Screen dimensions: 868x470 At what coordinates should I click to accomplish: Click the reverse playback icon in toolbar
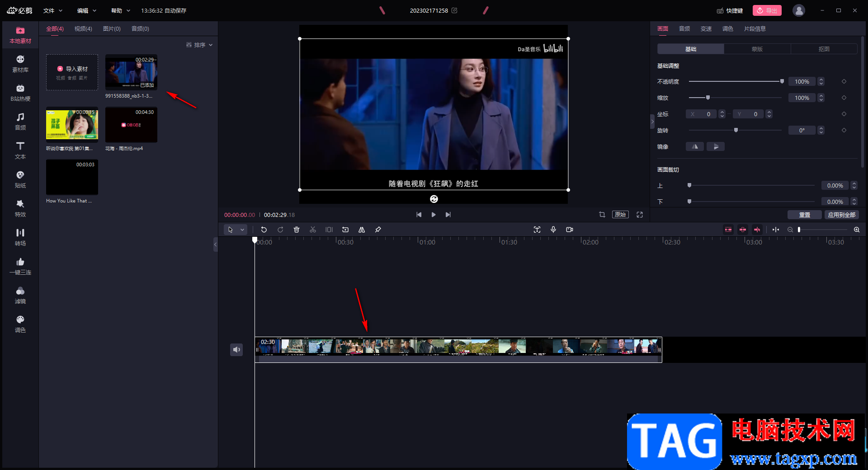click(345, 230)
